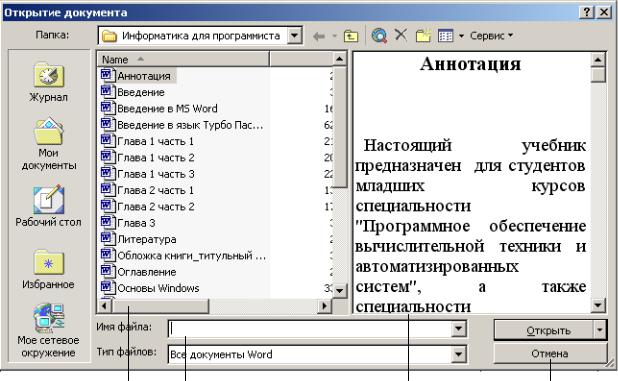618x381 pixels.
Task: Click the preview pane scroll up arrow
Action: click(598, 60)
